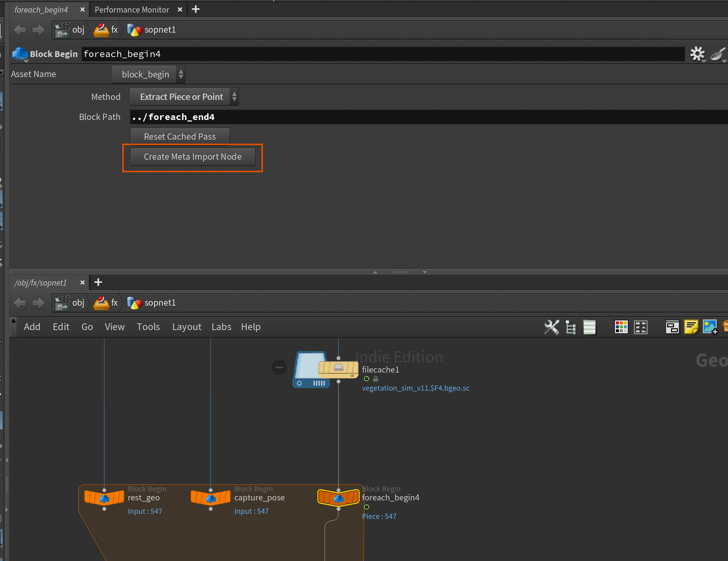The width and height of the screenshot is (728, 561).
Task: Open the Layout menu
Action: pos(186,327)
